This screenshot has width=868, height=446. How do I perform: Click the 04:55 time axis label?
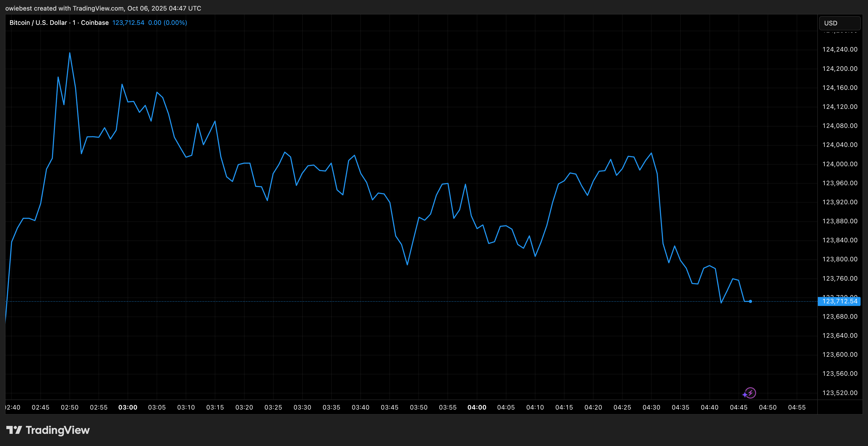pos(797,407)
